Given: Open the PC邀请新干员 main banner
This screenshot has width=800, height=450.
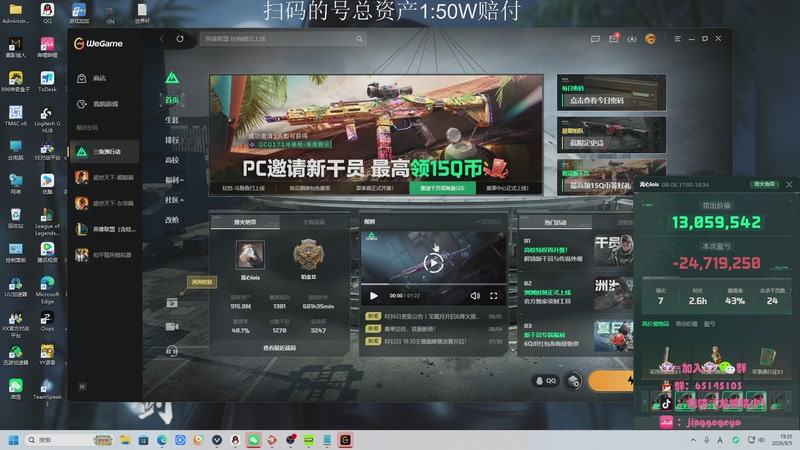Looking at the screenshot, I should tap(376, 129).
